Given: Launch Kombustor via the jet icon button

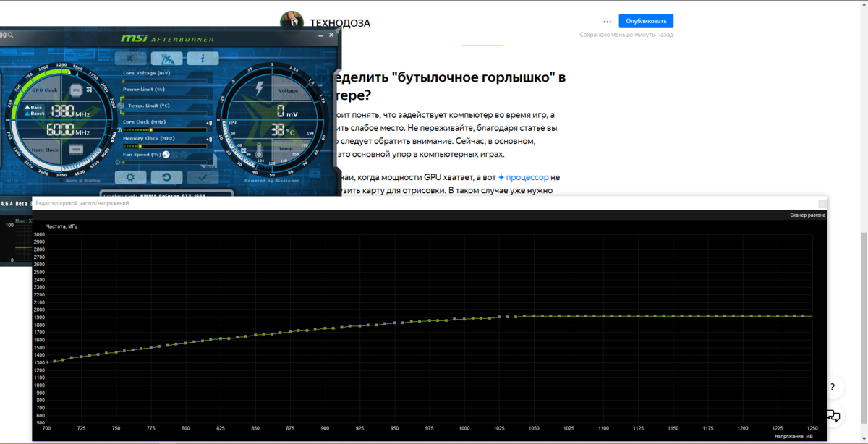Looking at the screenshot, I should pyautogui.click(x=167, y=58).
